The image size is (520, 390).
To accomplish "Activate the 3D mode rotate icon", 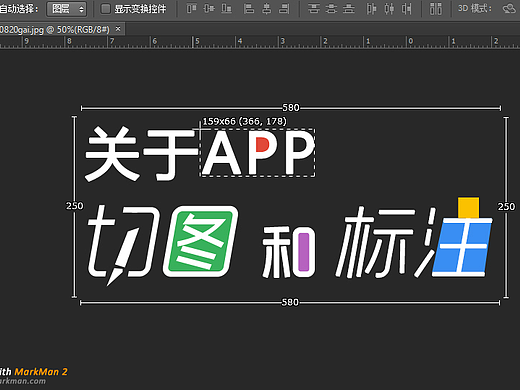I will click(x=509, y=9).
